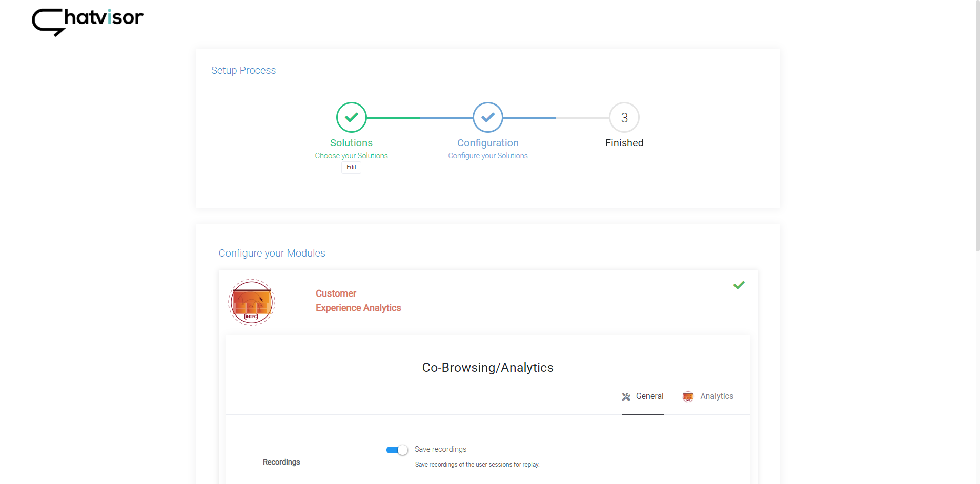Click the 'Recordings' row label

click(x=281, y=462)
